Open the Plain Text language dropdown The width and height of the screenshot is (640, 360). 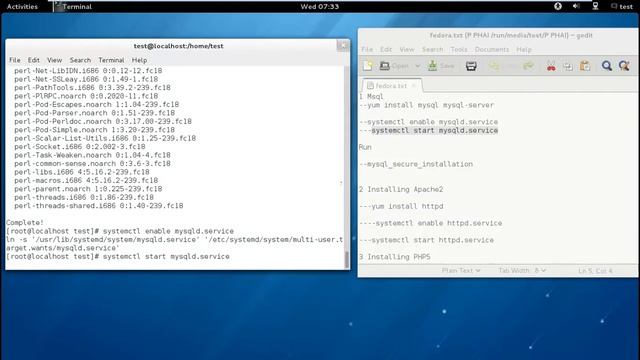tap(461, 271)
